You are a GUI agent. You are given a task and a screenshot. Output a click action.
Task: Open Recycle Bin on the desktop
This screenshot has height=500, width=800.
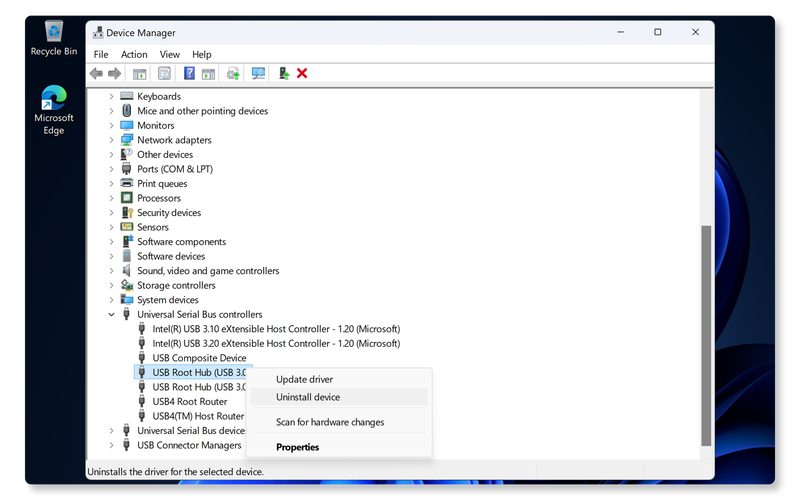(53, 38)
